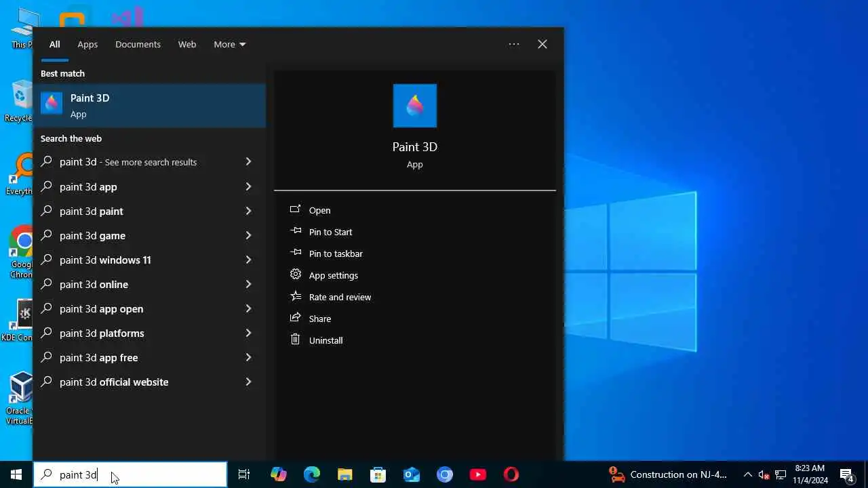Open search options ellipsis menu
The height and width of the screenshot is (488, 868).
514,44
